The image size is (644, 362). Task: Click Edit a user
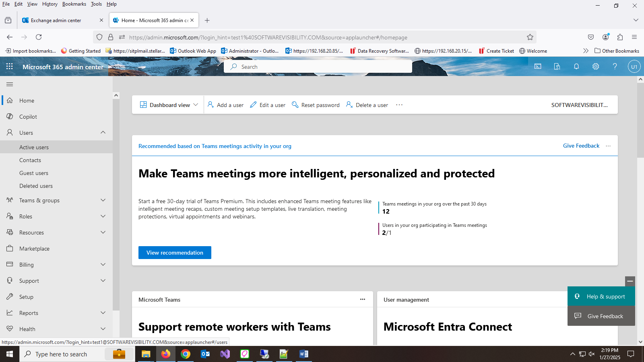click(x=268, y=105)
